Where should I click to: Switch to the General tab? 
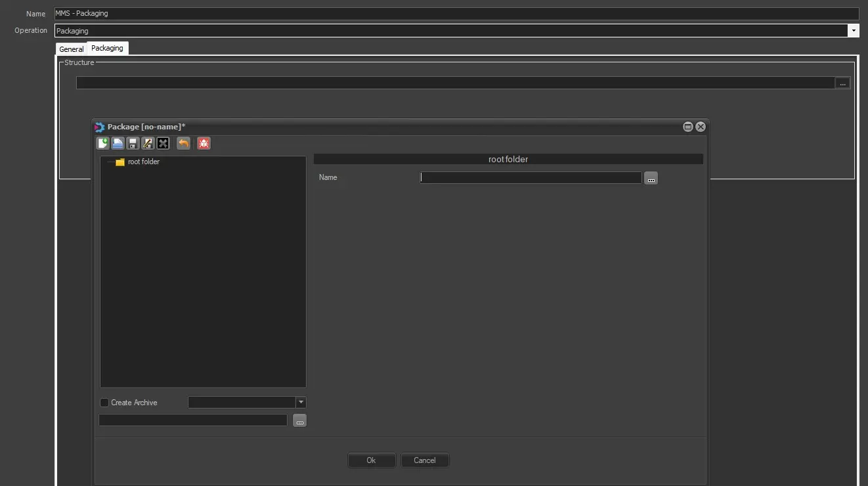(x=71, y=49)
